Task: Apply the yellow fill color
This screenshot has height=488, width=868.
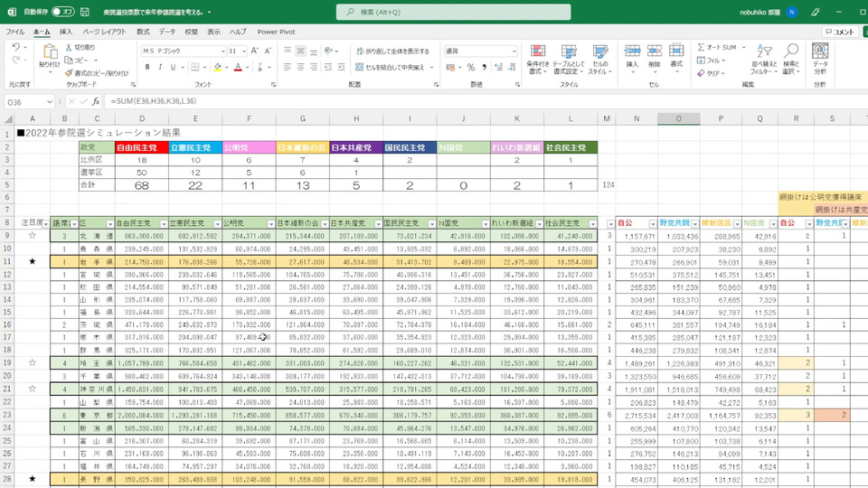Action: point(218,67)
